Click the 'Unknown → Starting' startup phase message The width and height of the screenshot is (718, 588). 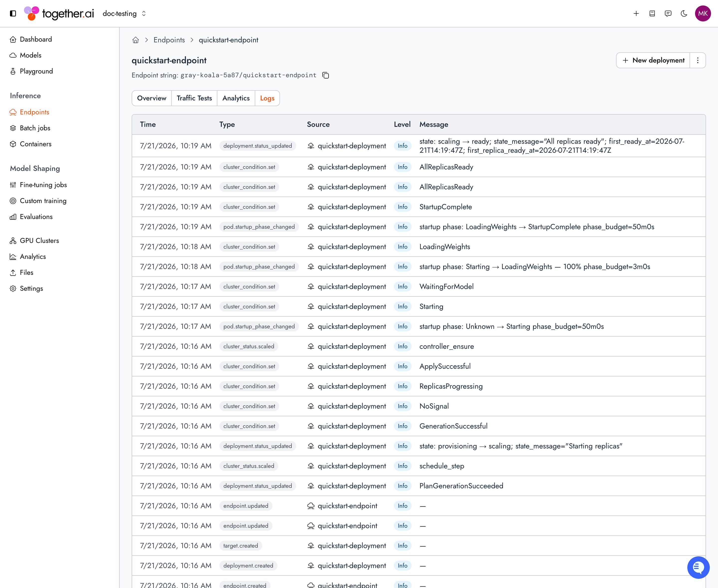[x=511, y=327]
